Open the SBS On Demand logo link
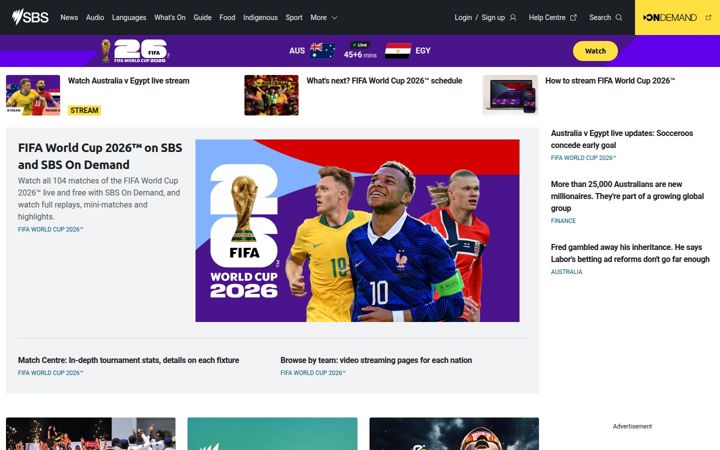 pos(670,17)
